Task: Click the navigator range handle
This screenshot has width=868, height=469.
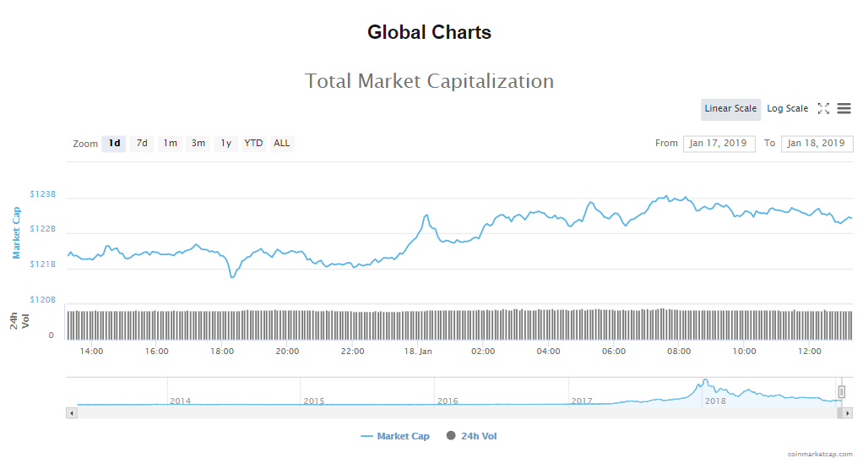Action: (x=841, y=392)
